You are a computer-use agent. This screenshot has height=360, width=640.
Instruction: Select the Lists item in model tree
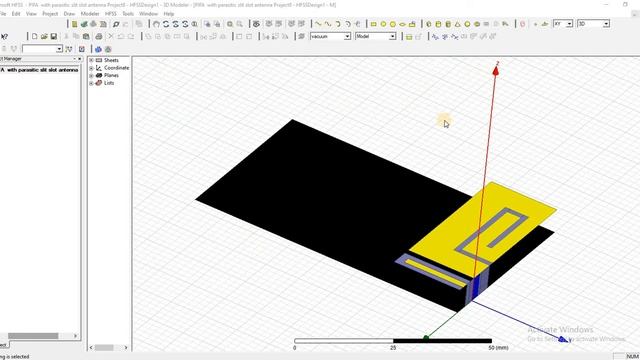[x=109, y=83]
